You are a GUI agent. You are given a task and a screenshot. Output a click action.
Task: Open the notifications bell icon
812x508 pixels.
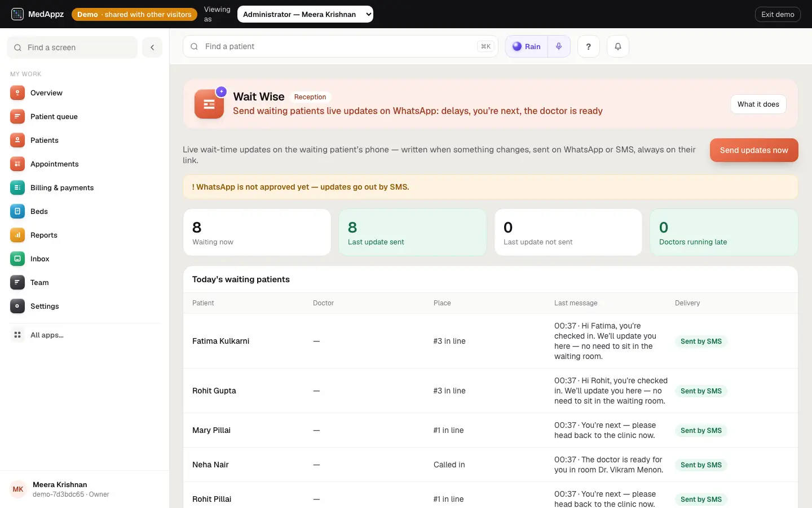click(x=618, y=46)
